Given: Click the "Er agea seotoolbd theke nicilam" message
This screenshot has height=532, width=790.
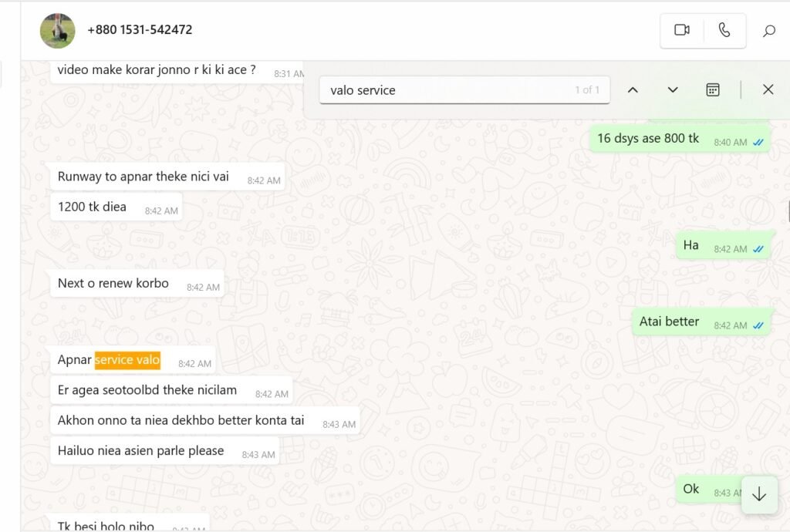Looking at the screenshot, I should (x=147, y=390).
